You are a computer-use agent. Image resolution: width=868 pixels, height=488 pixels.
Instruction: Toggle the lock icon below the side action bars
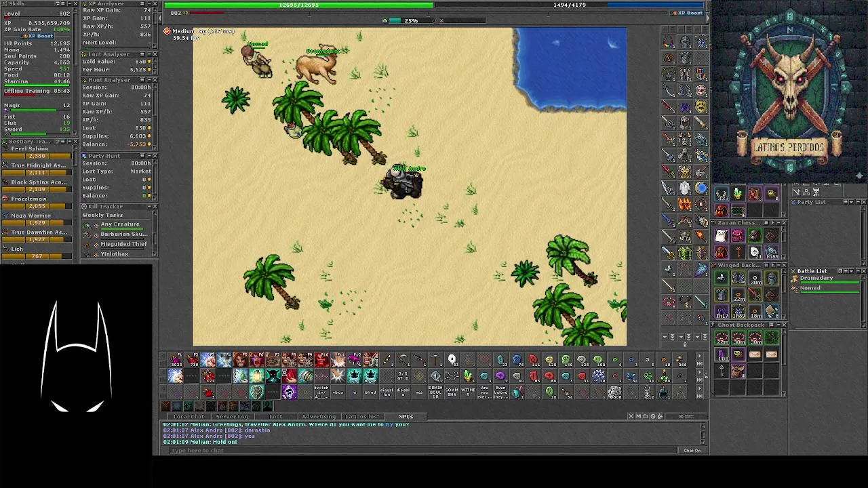[x=685, y=344]
